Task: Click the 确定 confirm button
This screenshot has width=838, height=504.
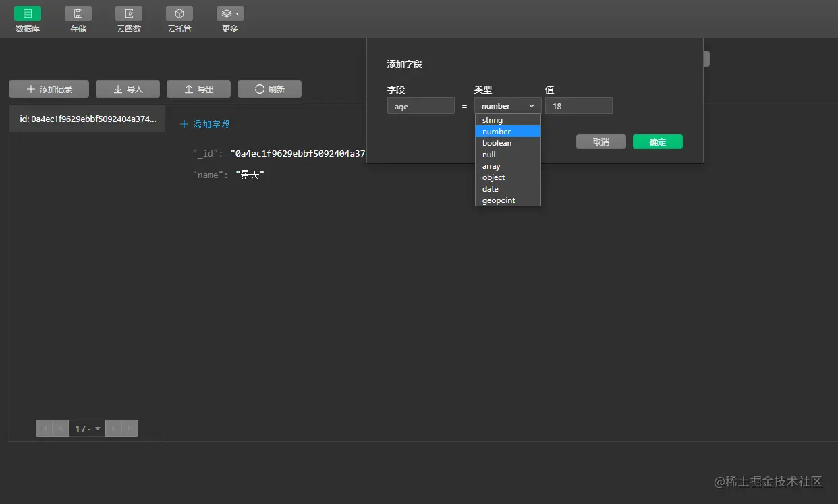Action: (x=657, y=142)
